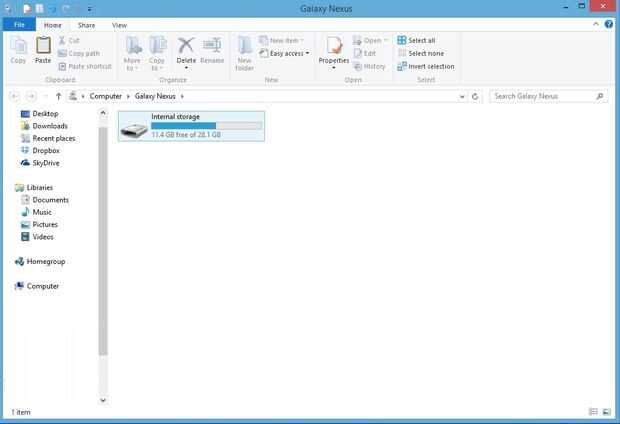This screenshot has width=620, height=424.
Task: Click Edit in the Open group
Action: [x=365, y=53]
